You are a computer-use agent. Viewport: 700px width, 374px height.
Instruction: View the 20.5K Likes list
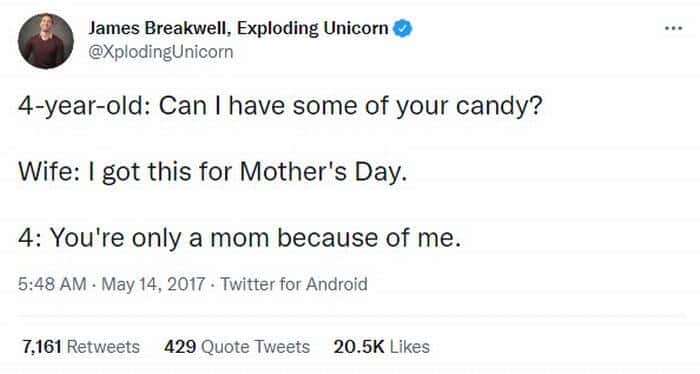click(382, 347)
